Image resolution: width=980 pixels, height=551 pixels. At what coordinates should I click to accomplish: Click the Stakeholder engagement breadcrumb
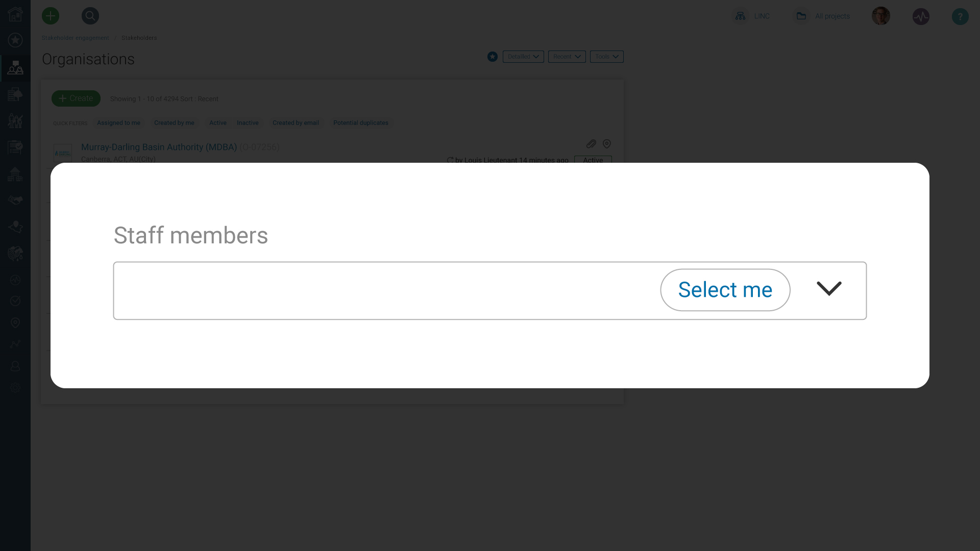coord(75,38)
